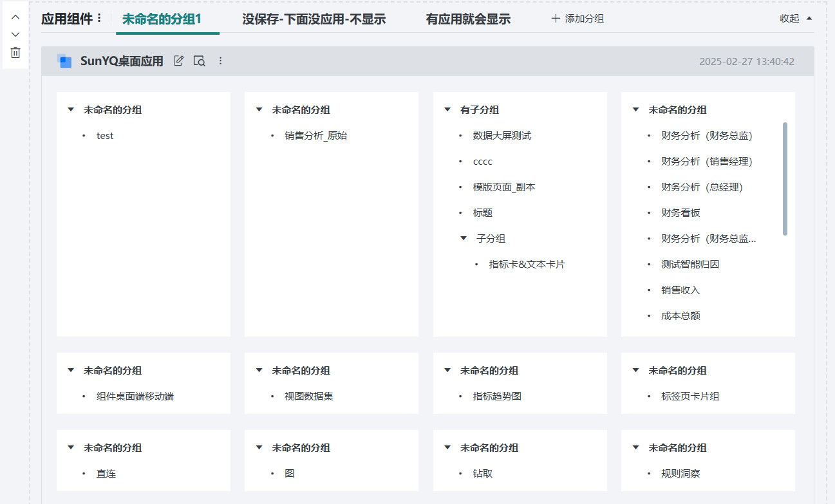Collapse the panel using the 收起 toggle

(x=794, y=19)
